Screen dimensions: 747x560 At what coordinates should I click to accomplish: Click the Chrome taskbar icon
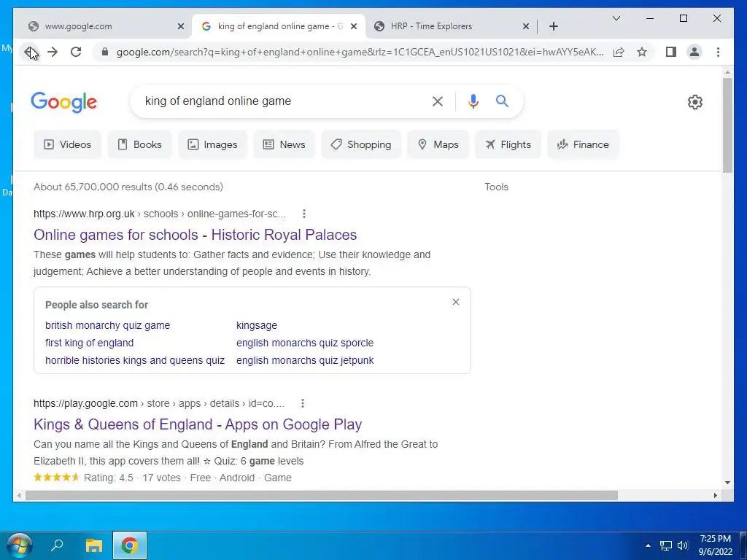click(x=130, y=545)
